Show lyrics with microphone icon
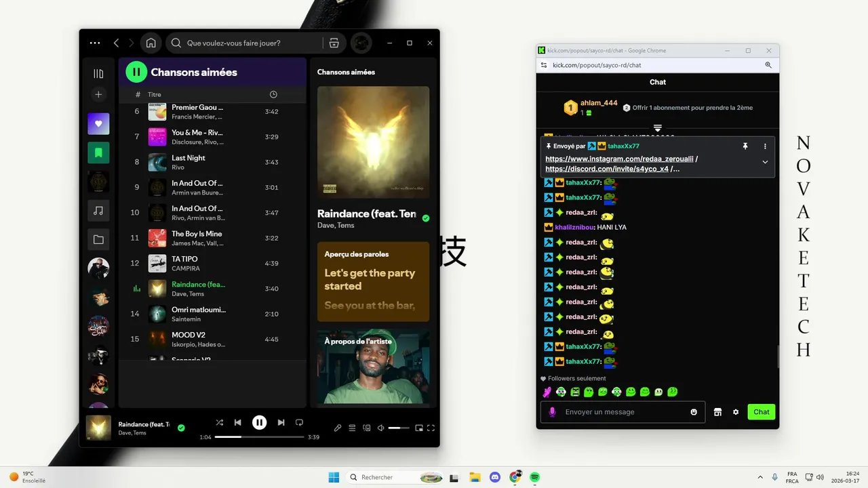This screenshot has width=868, height=488. (338, 428)
